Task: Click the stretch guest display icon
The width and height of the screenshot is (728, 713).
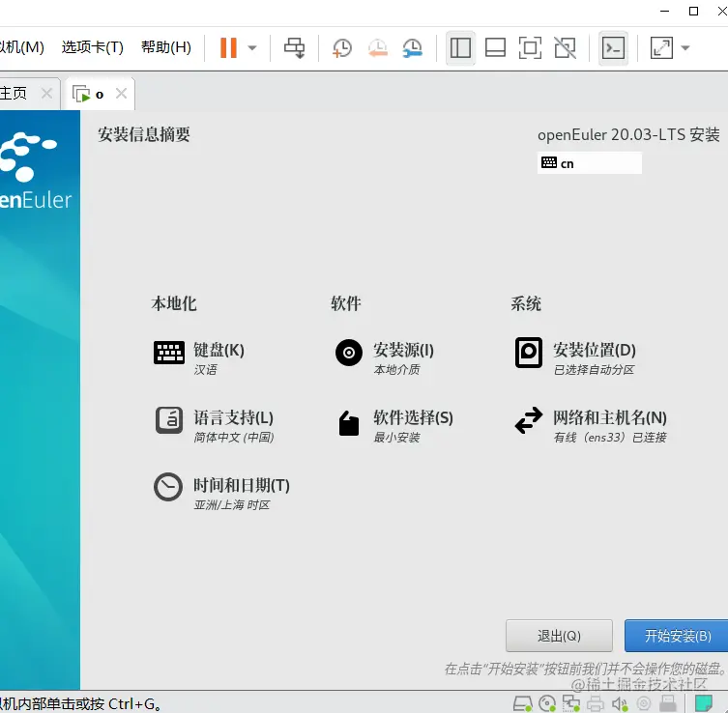Action: click(661, 47)
